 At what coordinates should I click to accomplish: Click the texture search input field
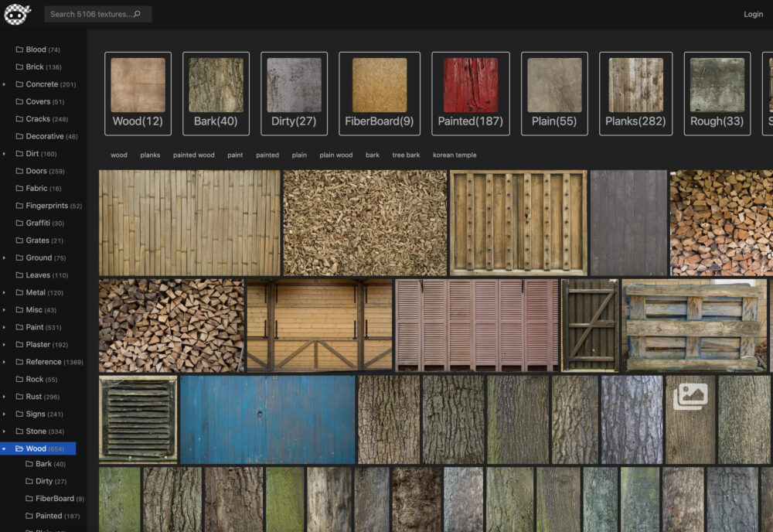click(x=89, y=14)
